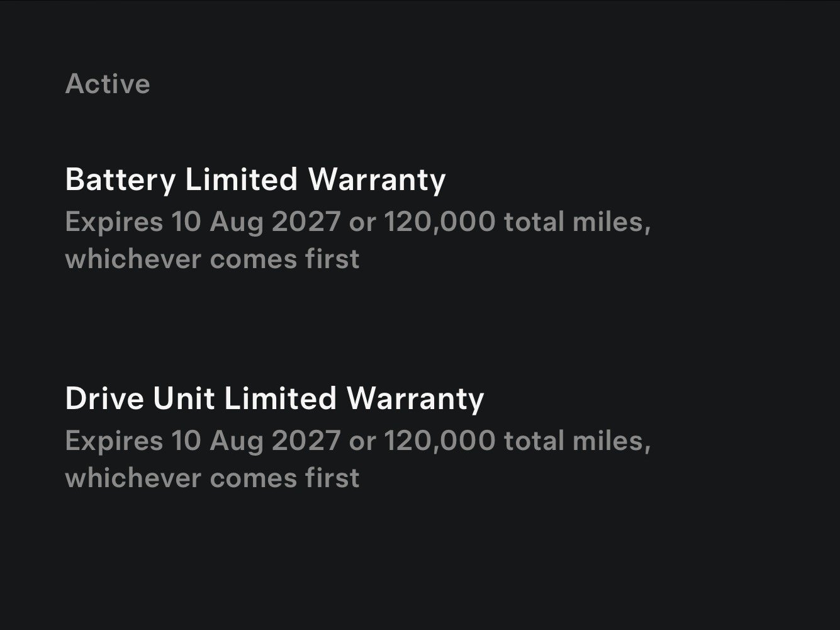Click "whichever comes first" under Drive Unit warranty
This screenshot has width=840, height=630.
[x=212, y=478]
